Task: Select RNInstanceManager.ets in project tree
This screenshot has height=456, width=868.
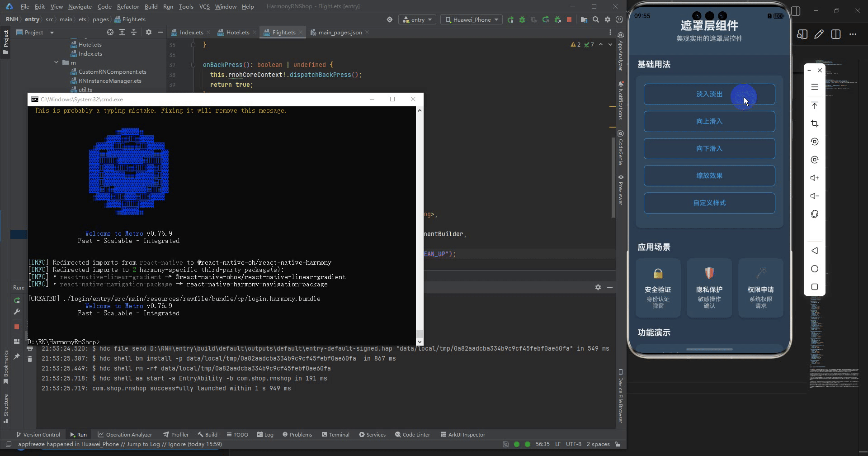Action: pyautogui.click(x=106, y=81)
